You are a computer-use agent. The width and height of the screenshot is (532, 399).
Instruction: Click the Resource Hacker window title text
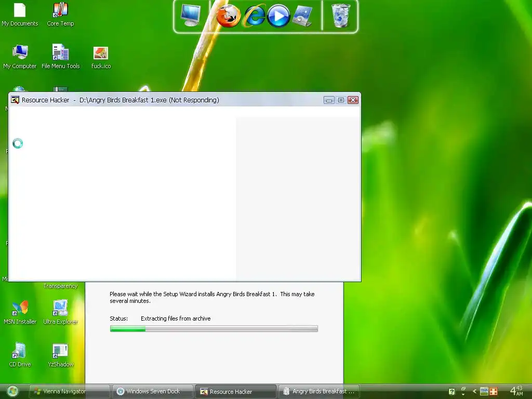pos(121,100)
